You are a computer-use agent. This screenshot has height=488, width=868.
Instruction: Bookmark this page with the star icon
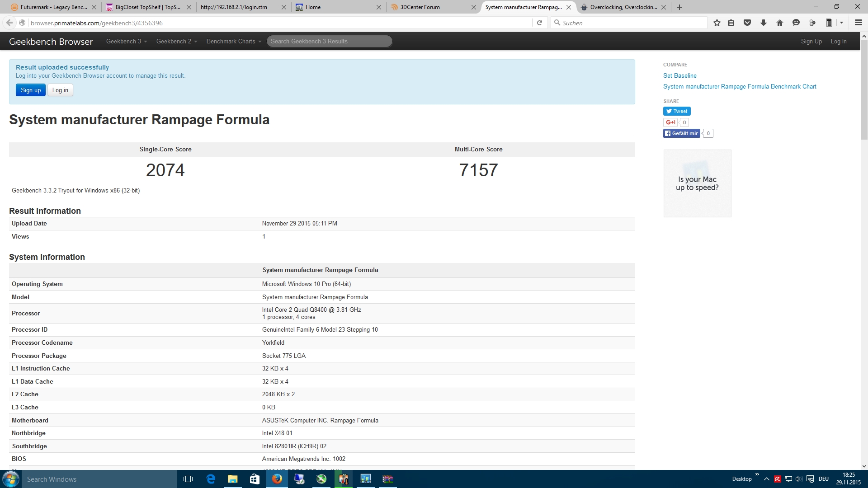click(717, 23)
